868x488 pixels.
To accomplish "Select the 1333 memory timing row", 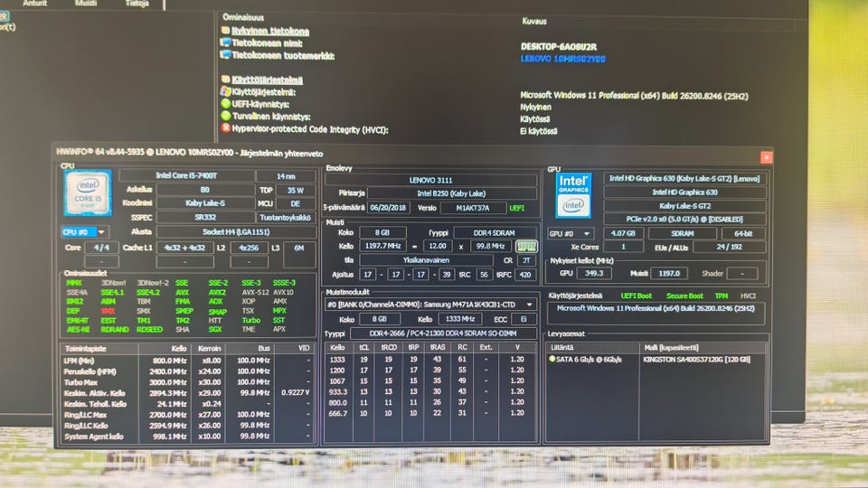I will pyautogui.click(x=430, y=359).
